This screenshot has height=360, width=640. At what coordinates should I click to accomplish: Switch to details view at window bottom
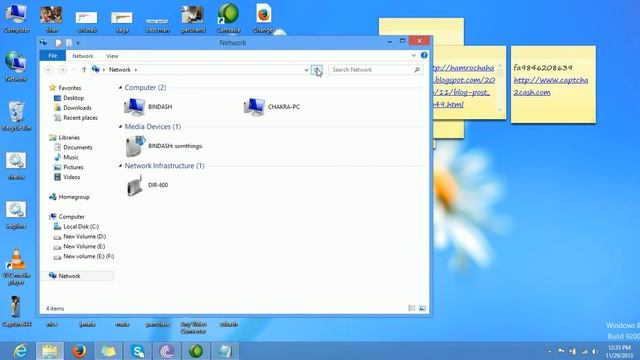[x=412, y=308]
